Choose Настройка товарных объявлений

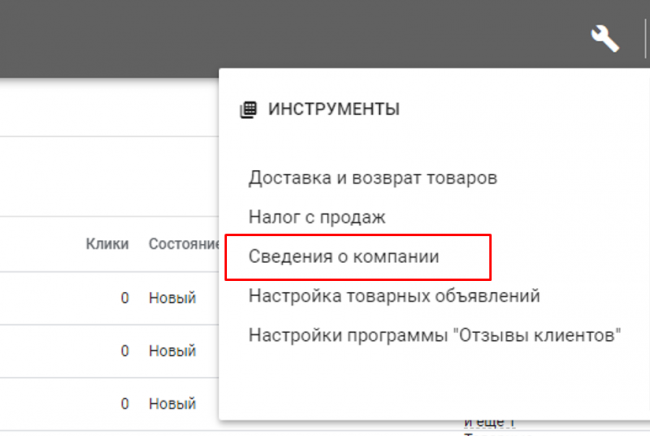tap(394, 296)
